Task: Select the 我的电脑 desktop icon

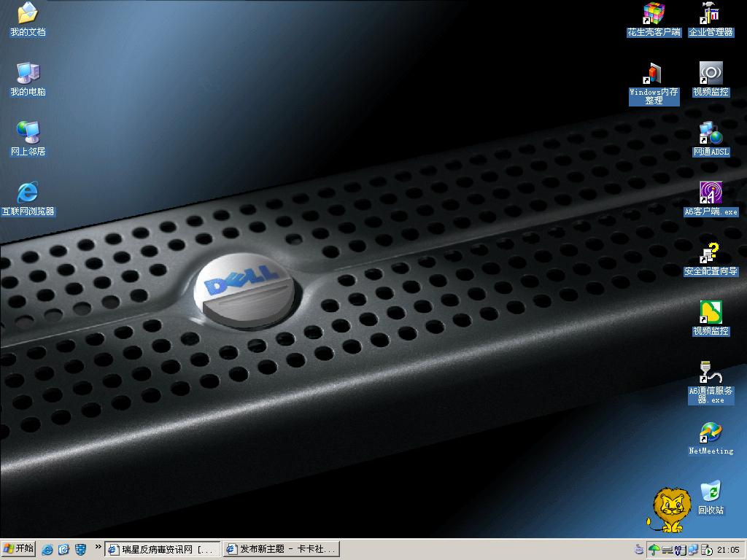Action: [28, 79]
